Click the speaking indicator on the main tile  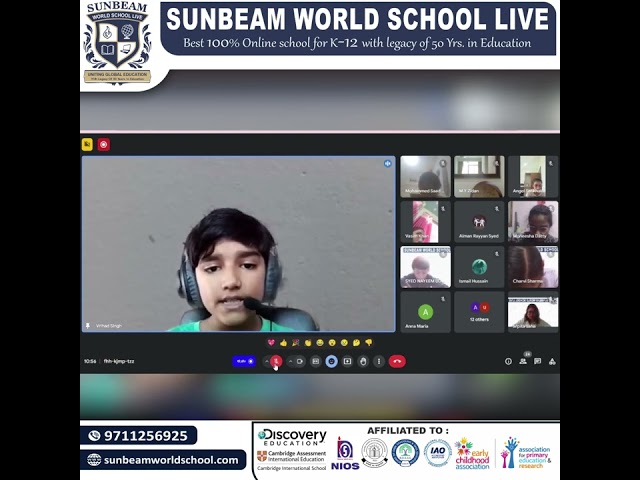click(387, 164)
